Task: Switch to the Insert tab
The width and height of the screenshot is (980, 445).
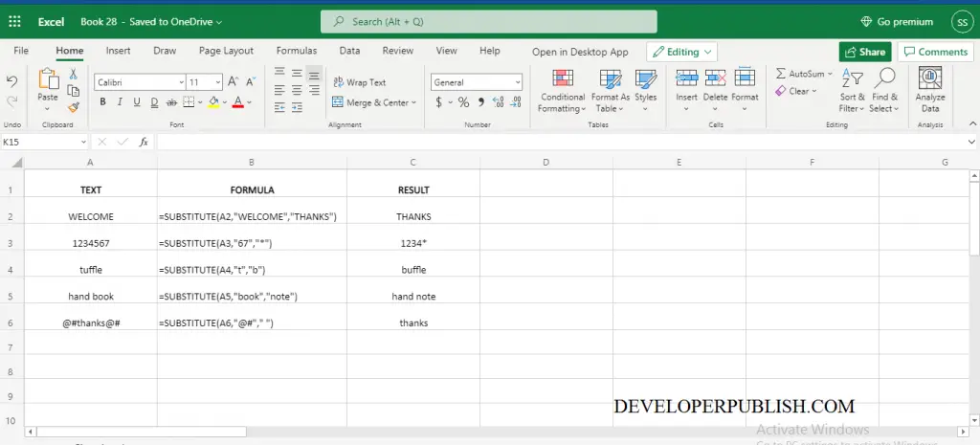Action: 118,51
